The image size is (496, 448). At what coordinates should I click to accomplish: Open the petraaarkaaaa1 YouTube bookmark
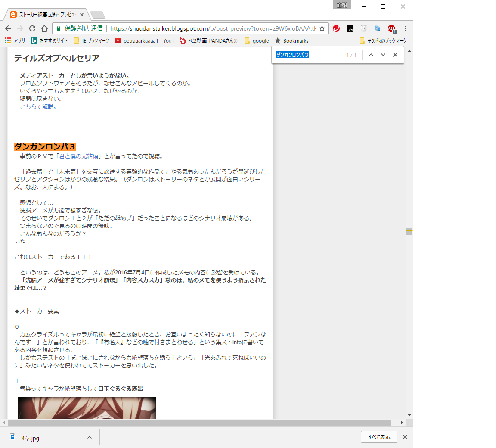(x=144, y=41)
